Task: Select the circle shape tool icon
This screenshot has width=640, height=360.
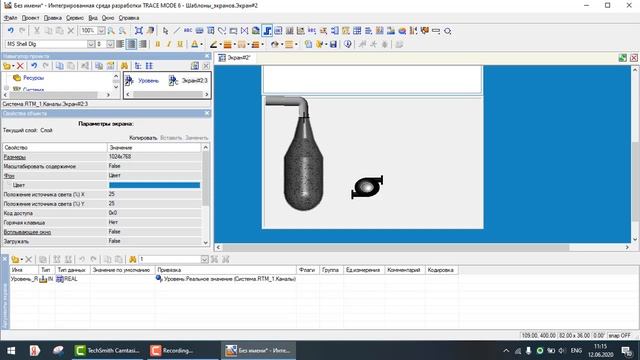Action: (447, 31)
